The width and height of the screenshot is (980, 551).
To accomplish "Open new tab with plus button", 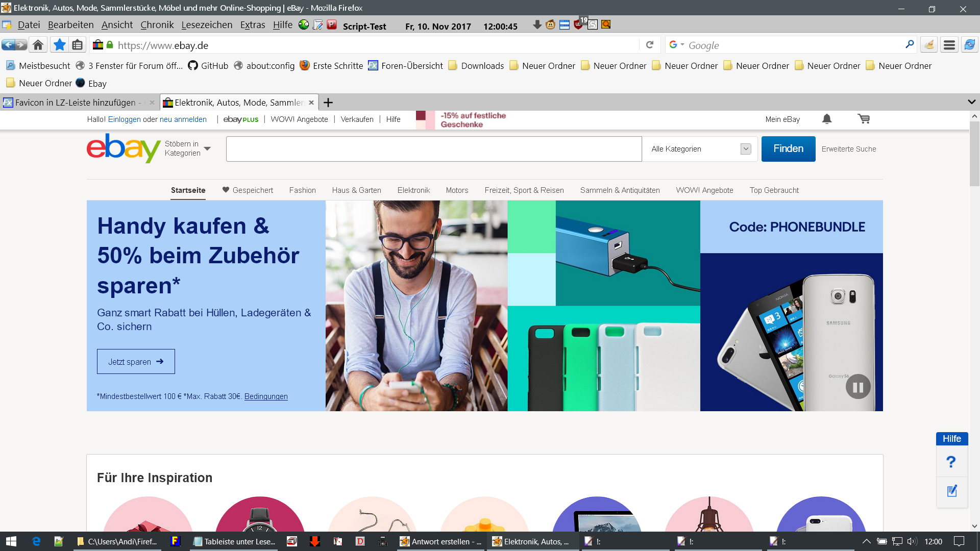I will (x=328, y=103).
